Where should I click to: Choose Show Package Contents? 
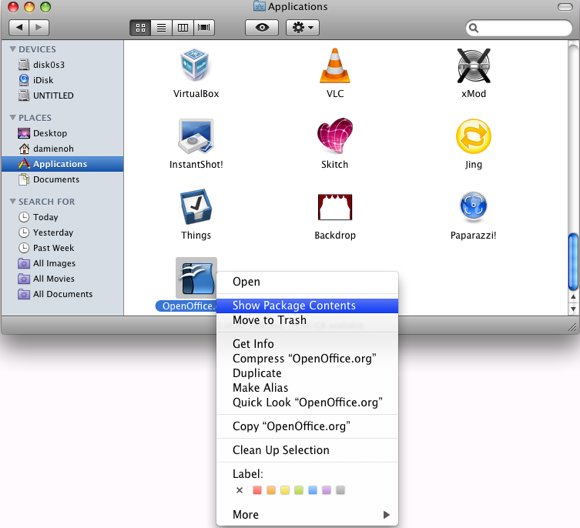tap(307, 306)
